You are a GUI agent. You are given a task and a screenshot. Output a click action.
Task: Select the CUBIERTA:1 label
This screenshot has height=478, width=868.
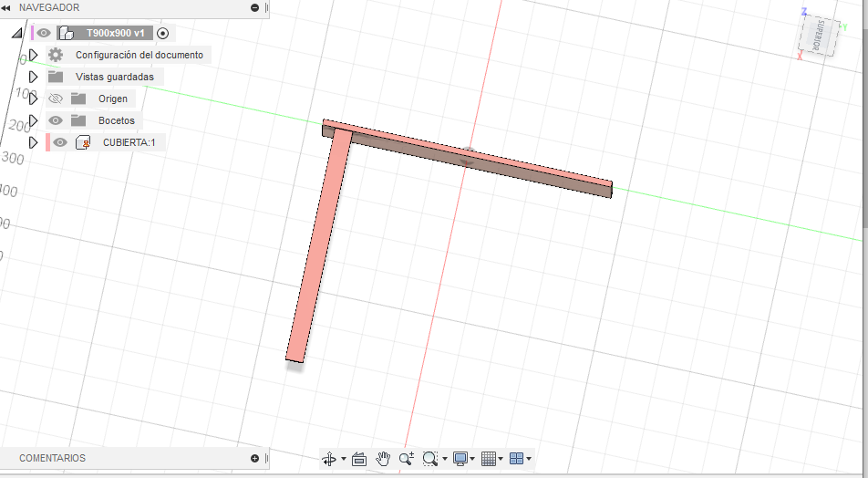pos(129,142)
